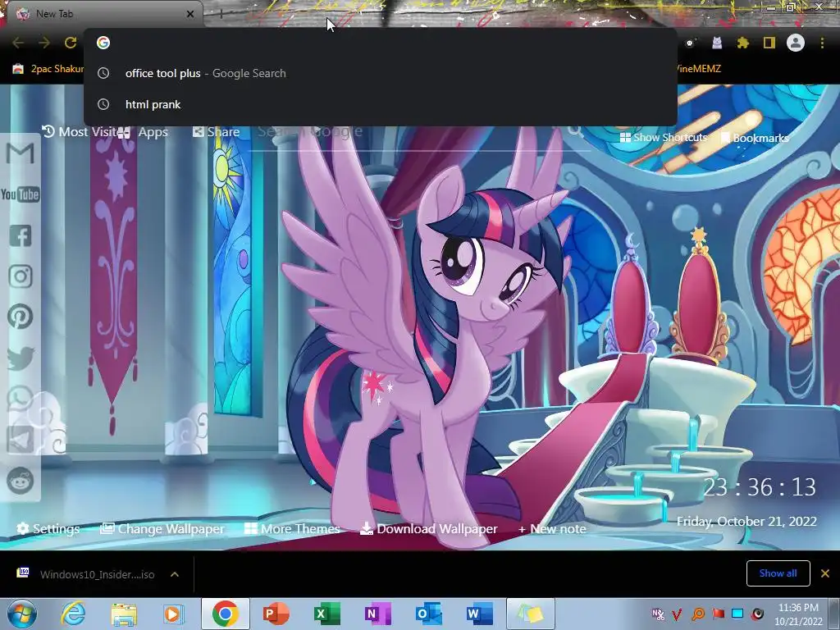Open Reddit shortcut in the sidebar
Image resolution: width=840 pixels, height=630 pixels.
click(x=21, y=481)
